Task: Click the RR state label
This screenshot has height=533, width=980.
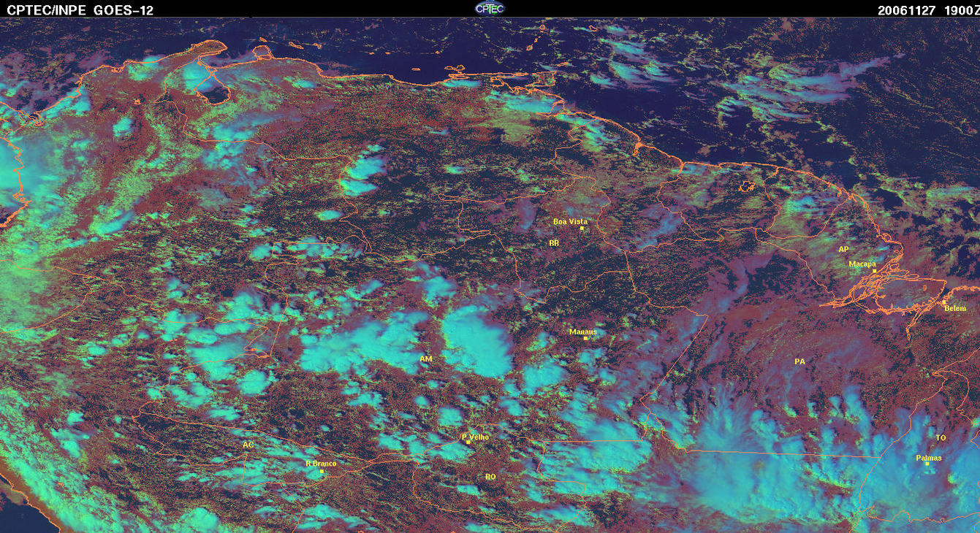Action: (x=554, y=242)
